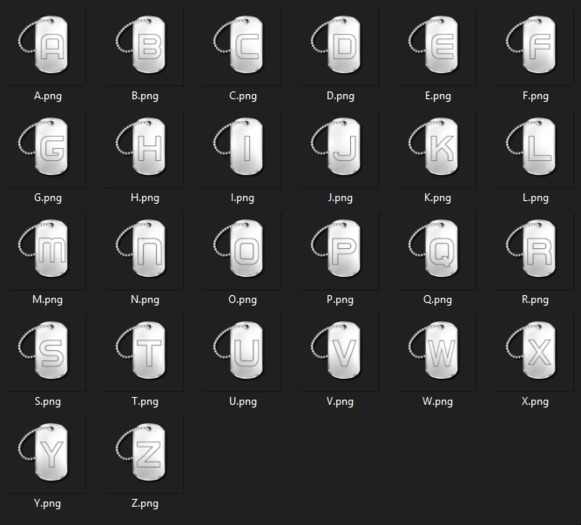Pick the letter J dog tag icon
Screen dimensions: 581x525
pos(336,146)
